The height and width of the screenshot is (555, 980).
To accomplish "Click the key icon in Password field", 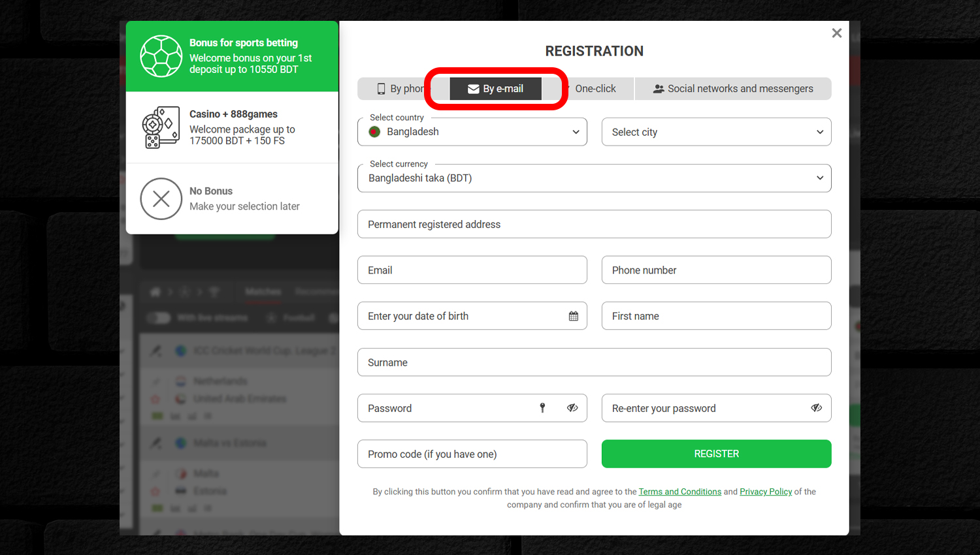I will coord(542,408).
